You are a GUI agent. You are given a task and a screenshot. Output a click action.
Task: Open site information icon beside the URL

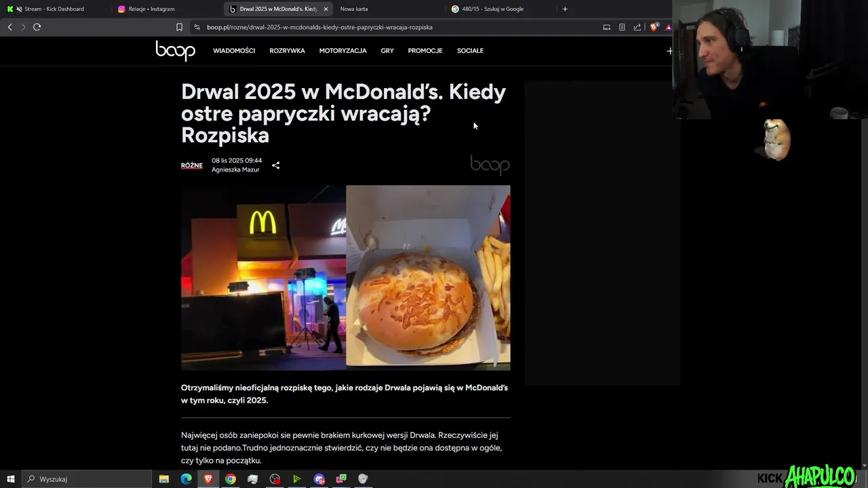(x=197, y=27)
